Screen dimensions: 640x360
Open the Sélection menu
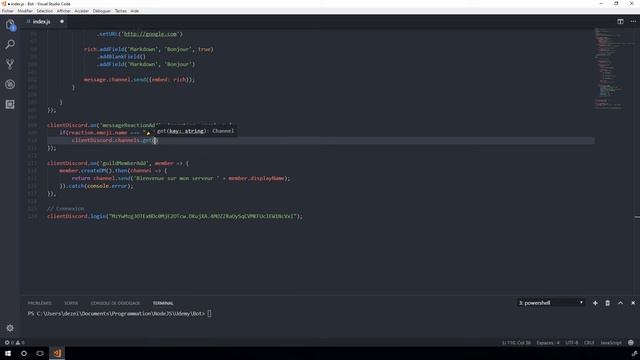click(x=45, y=11)
